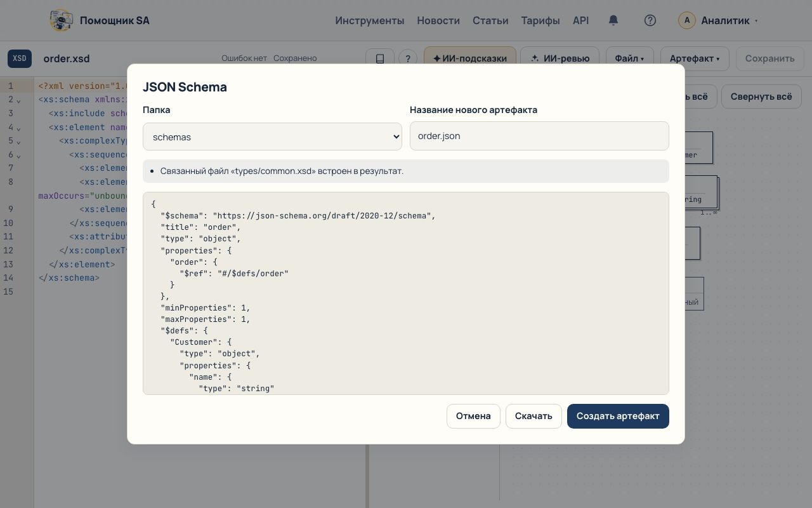Collapse the code fold at line 2

18,100
